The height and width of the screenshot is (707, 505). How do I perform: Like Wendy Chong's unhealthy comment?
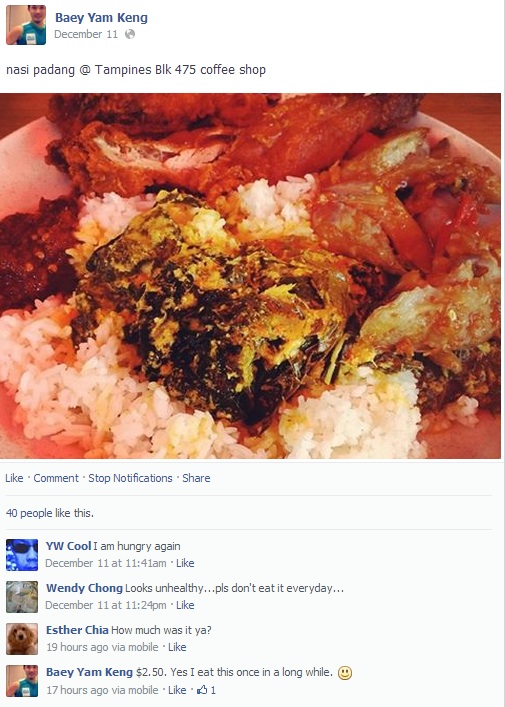click(185, 605)
